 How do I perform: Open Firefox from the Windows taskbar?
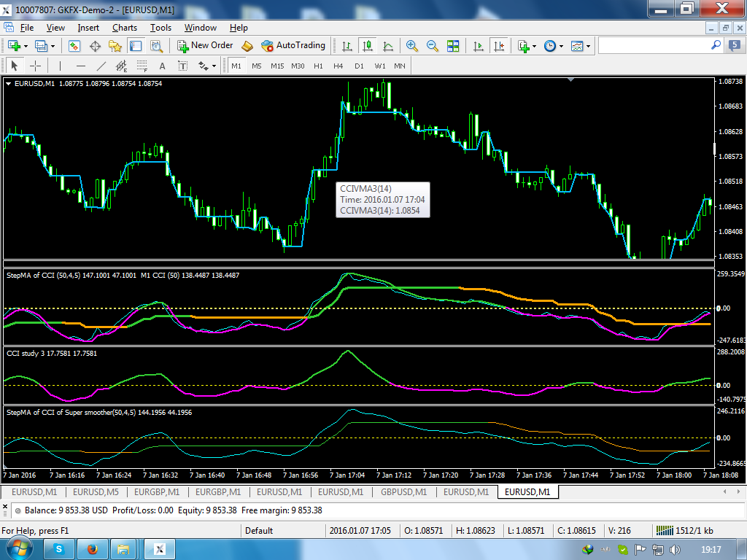(93, 548)
